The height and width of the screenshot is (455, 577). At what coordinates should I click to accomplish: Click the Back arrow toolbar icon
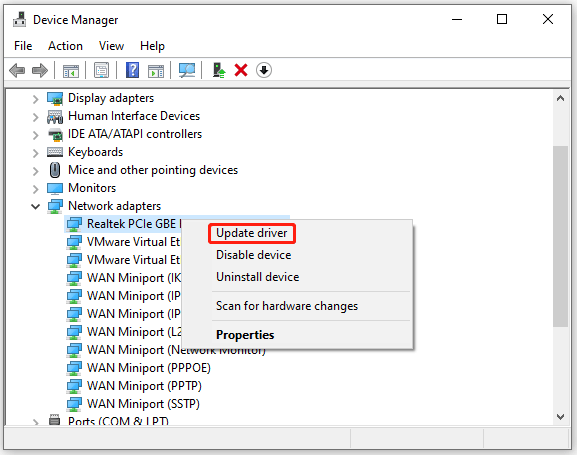tap(17, 70)
